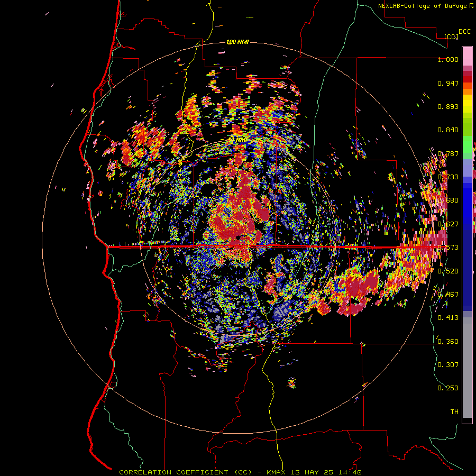Click the 0.307 scale value
The image size is (476, 476).
[448, 365]
